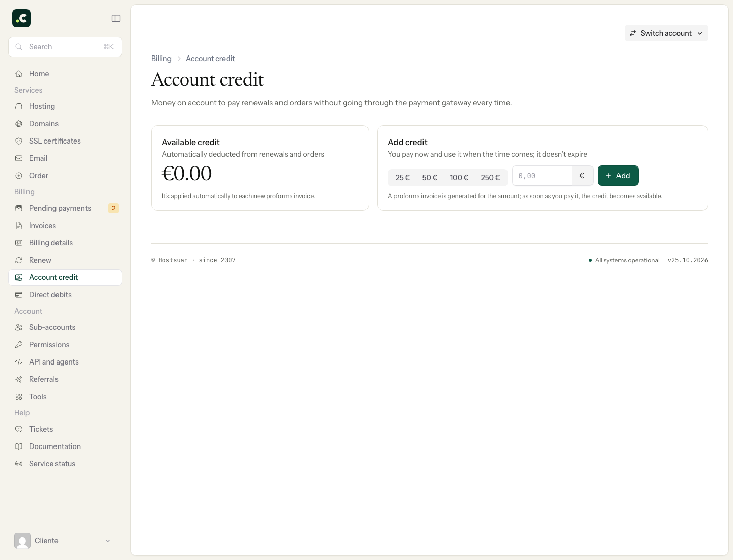Click the Permissions key icon
The width and height of the screenshot is (733, 560).
pos(19,345)
